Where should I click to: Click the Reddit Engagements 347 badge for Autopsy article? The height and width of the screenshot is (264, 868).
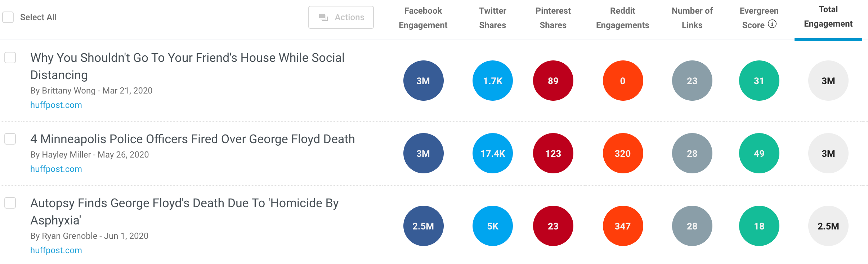[622, 226]
